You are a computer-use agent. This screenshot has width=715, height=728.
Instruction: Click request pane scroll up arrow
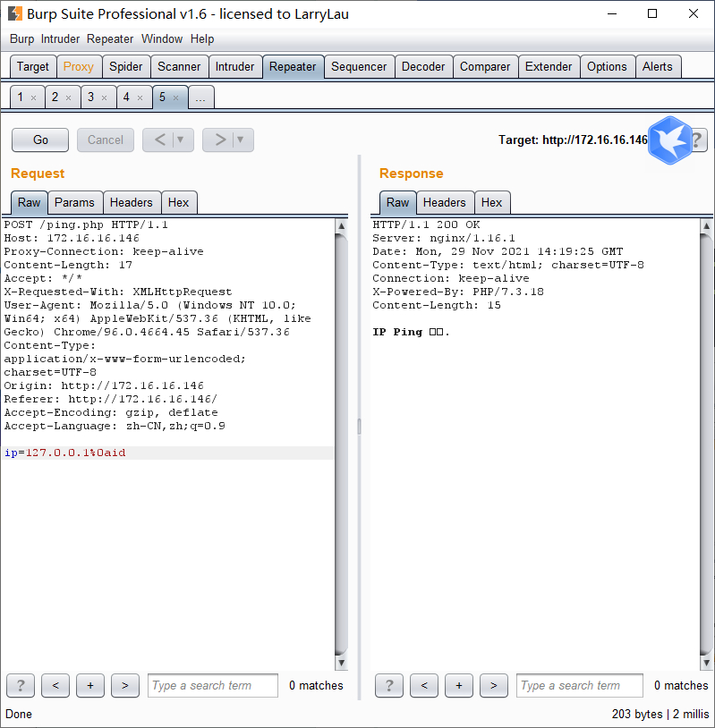point(341,226)
